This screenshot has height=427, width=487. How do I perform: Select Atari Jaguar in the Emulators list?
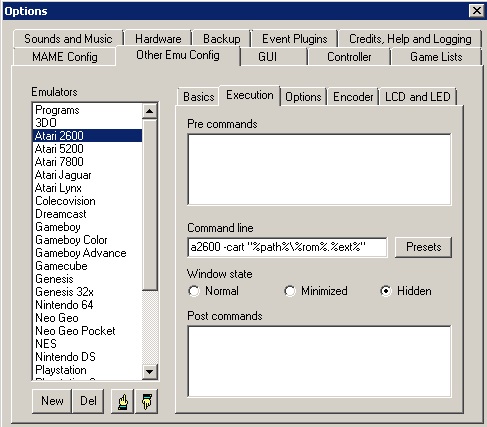pos(88,175)
